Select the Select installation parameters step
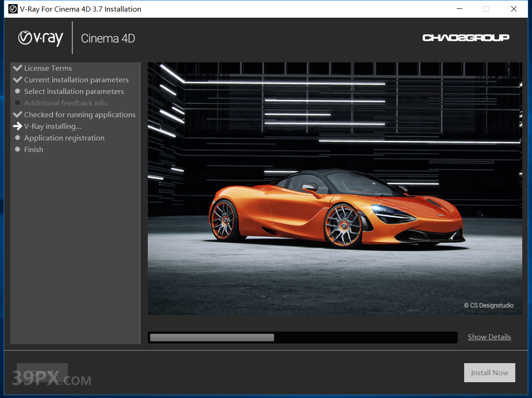 click(74, 91)
